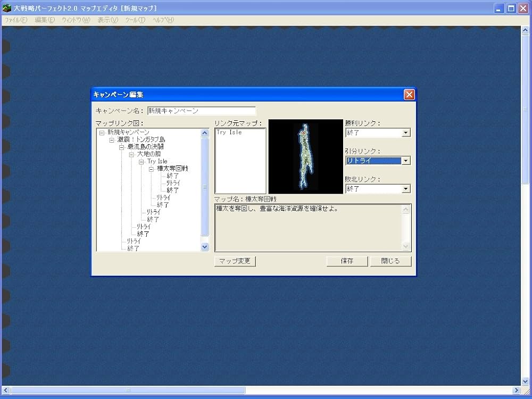
Task: Open the ツール(T) menu
Action: pos(135,20)
